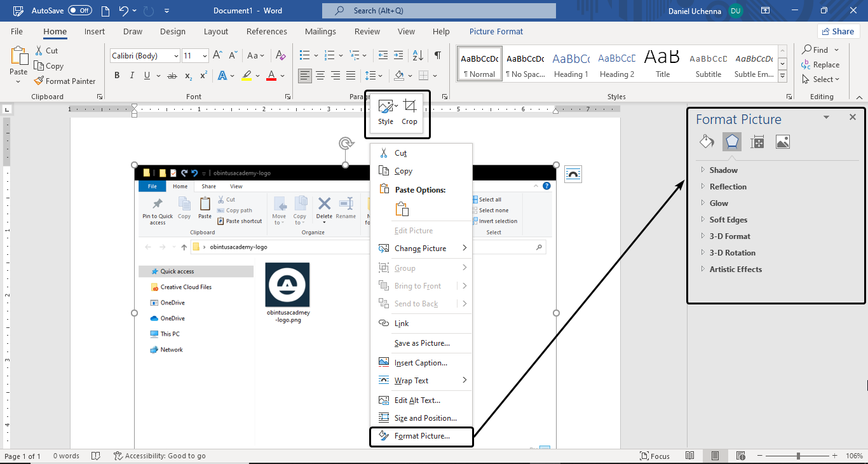Toggle bold formatting

pyautogui.click(x=116, y=74)
